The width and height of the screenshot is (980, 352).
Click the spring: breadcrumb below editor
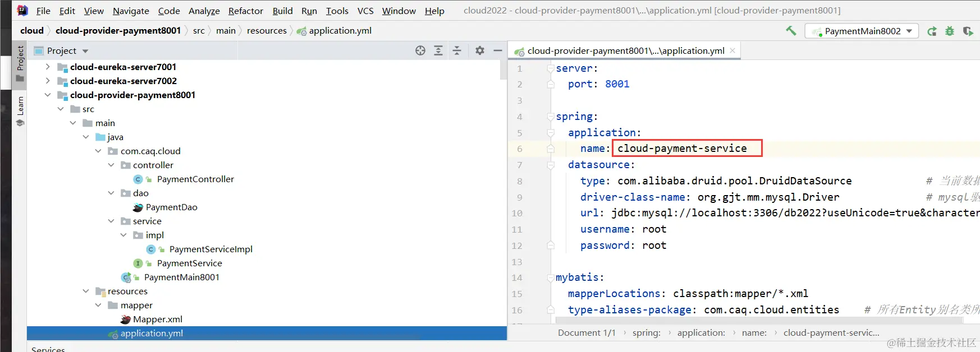pyautogui.click(x=646, y=332)
